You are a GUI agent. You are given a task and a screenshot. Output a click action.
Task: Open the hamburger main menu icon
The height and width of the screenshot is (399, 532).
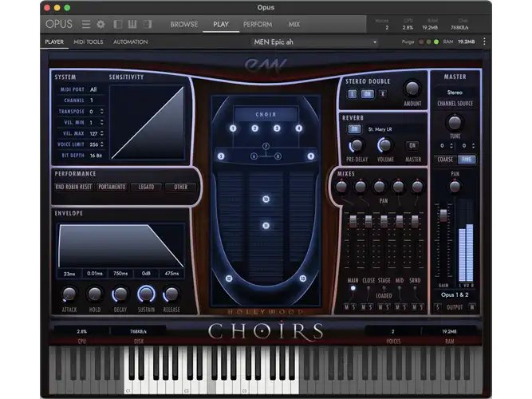point(86,24)
